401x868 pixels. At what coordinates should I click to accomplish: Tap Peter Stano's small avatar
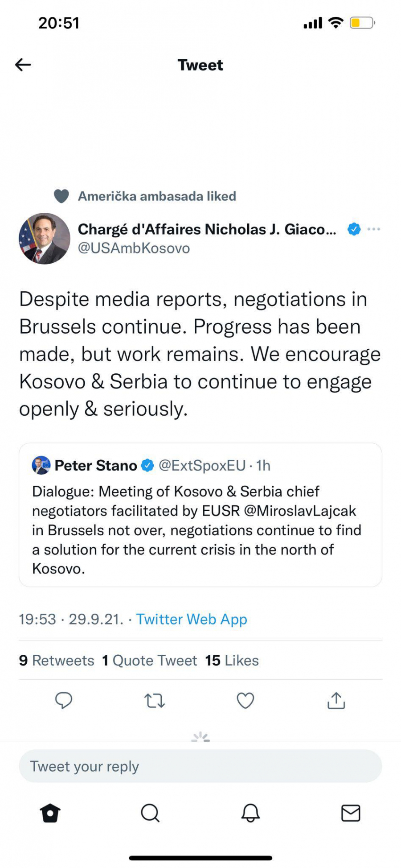click(x=41, y=465)
